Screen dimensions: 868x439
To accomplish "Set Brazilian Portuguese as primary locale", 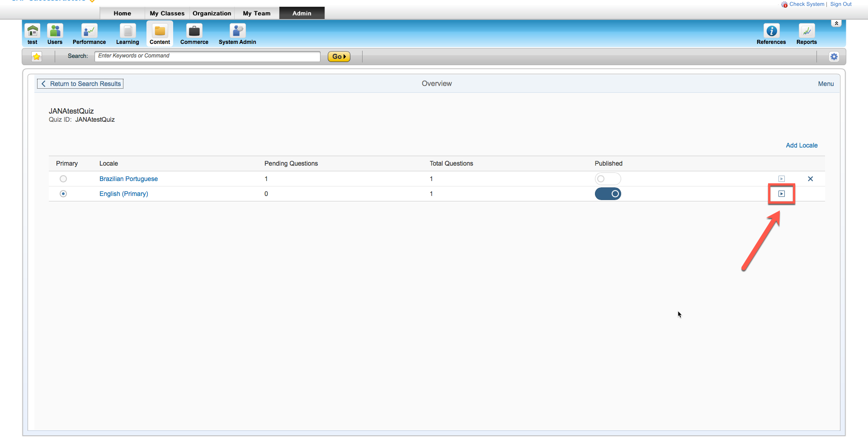I will tap(63, 179).
